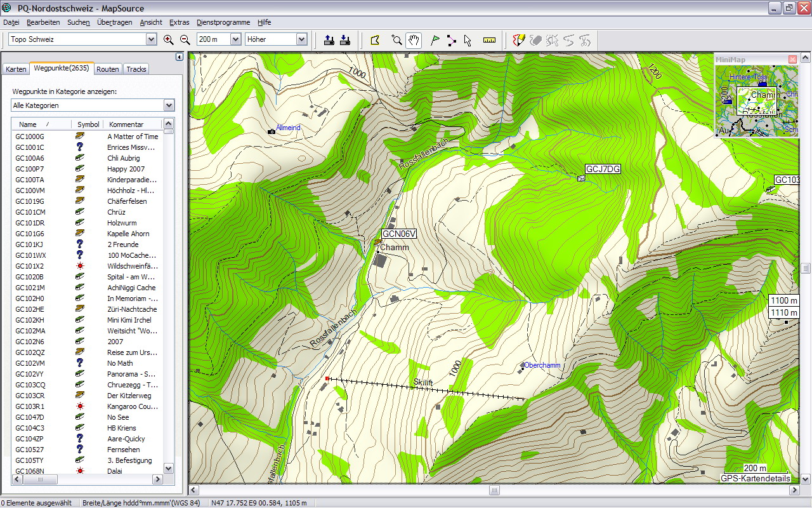Click the map vertical scrollbar thumb
Screen dimensions: 812x508
point(806,268)
